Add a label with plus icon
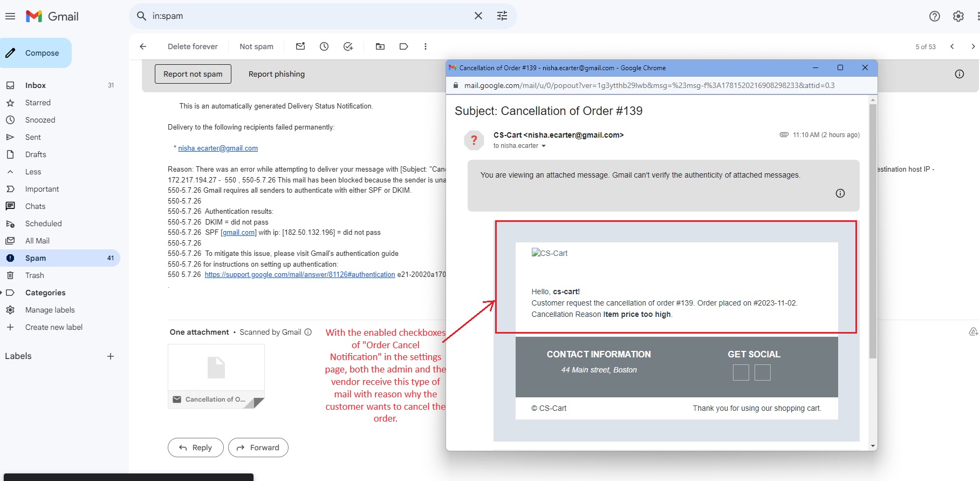The height and width of the screenshot is (481, 980). click(111, 356)
